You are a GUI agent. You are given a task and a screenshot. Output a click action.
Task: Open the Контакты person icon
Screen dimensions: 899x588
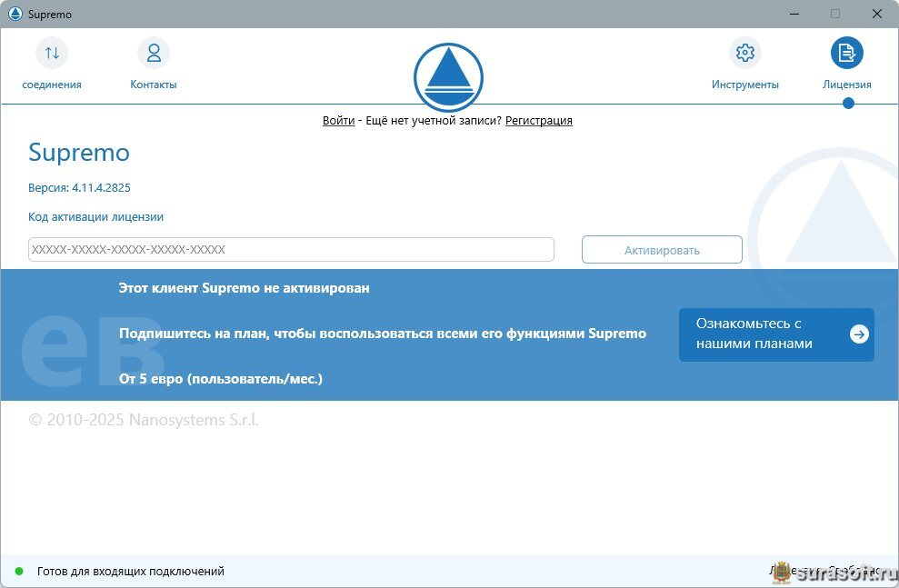pyautogui.click(x=154, y=53)
